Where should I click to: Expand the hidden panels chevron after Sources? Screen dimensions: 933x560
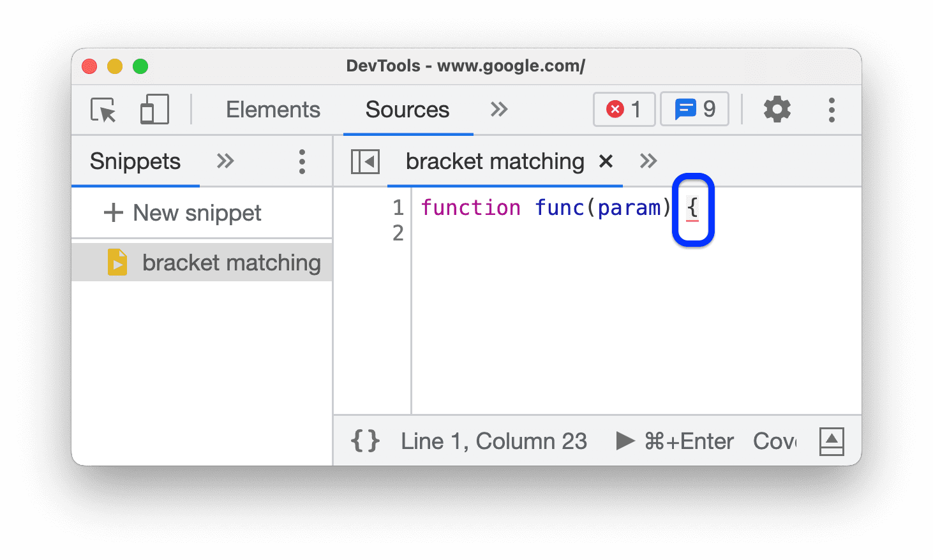[x=499, y=109]
